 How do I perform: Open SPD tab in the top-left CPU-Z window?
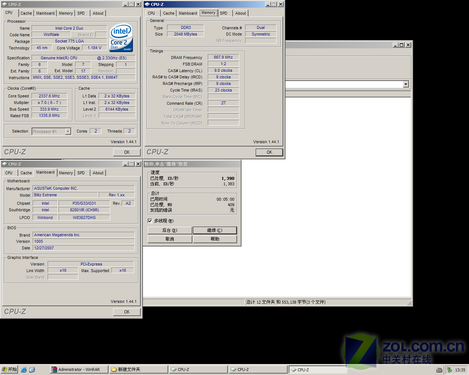click(81, 13)
